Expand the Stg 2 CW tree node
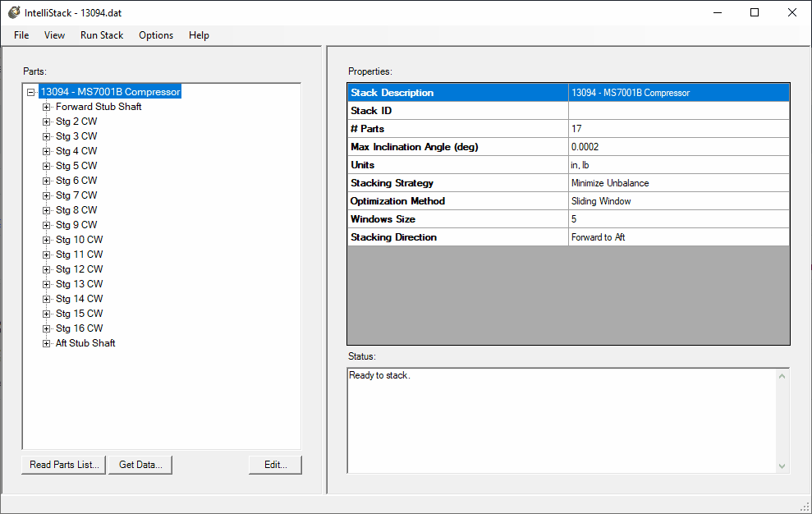 46,122
